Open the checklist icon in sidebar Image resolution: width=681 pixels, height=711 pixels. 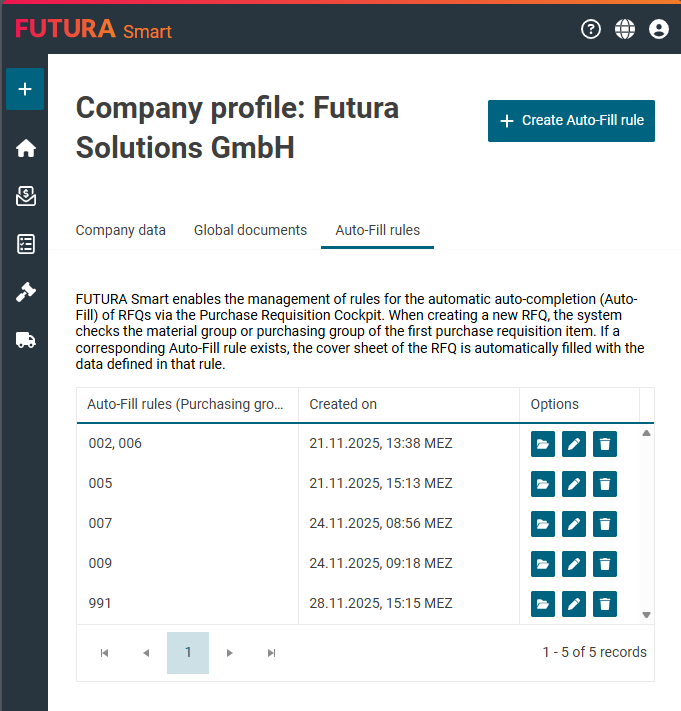click(x=26, y=244)
